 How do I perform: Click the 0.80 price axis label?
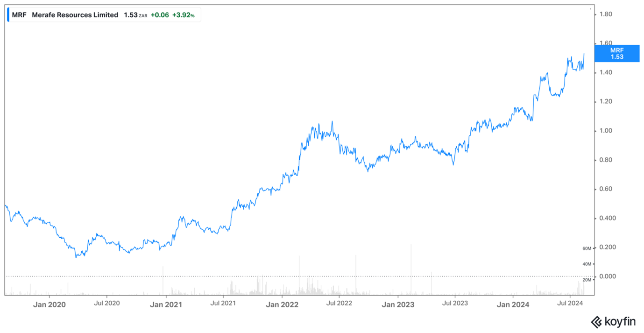point(606,160)
